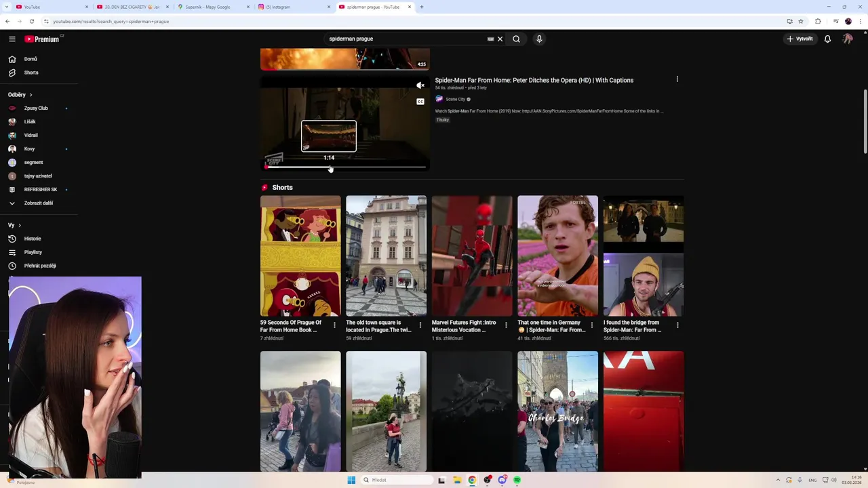Open REFRESHER SK subscription channel
Image resolution: width=868 pixels, height=488 pixels.
click(39, 189)
